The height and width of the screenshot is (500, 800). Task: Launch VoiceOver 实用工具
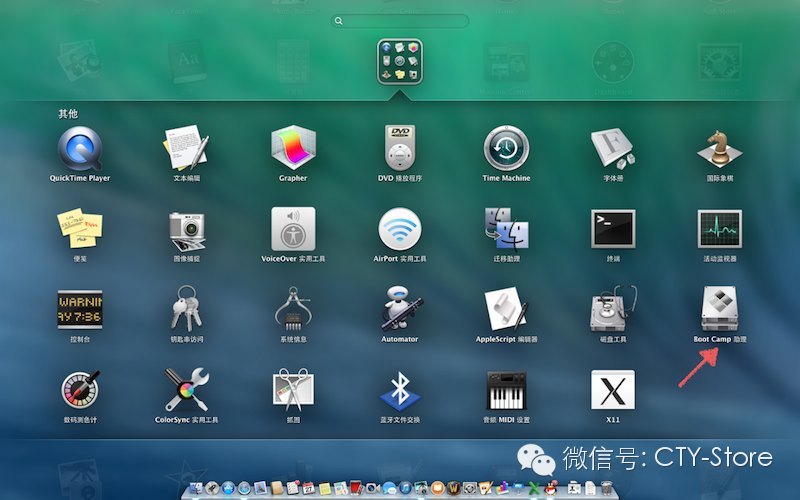[293, 229]
